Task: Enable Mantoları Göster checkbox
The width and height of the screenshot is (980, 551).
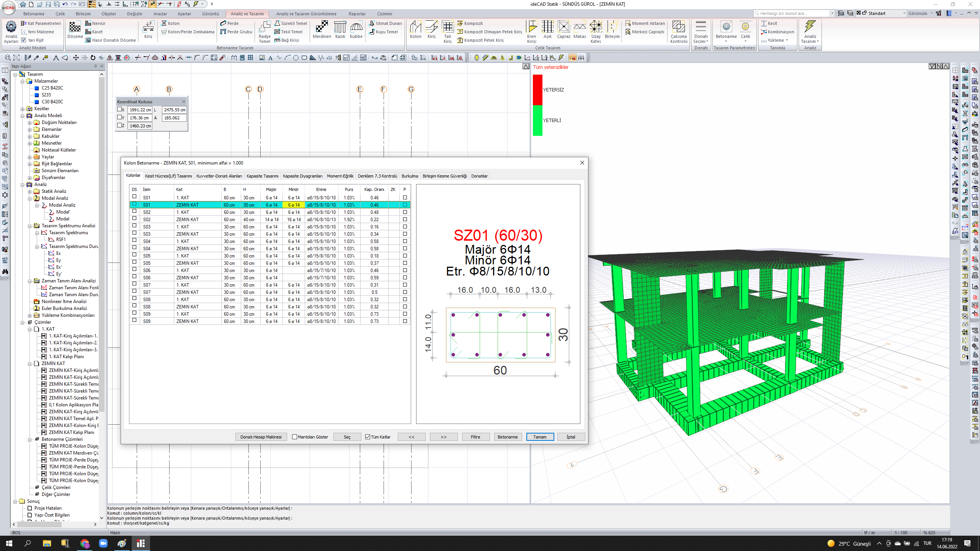Action: tap(294, 437)
